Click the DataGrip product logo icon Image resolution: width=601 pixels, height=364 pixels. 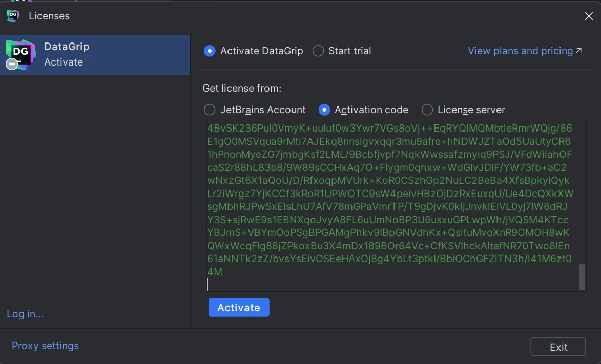21,52
